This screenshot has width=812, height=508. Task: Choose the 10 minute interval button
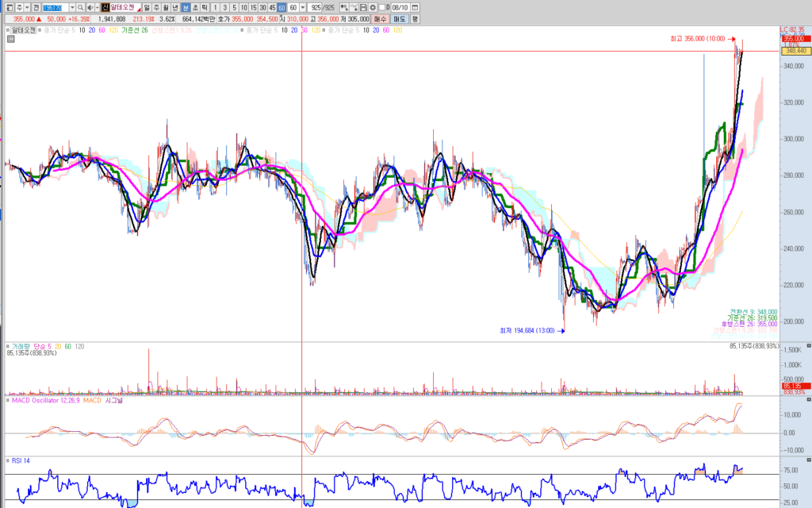243,8
